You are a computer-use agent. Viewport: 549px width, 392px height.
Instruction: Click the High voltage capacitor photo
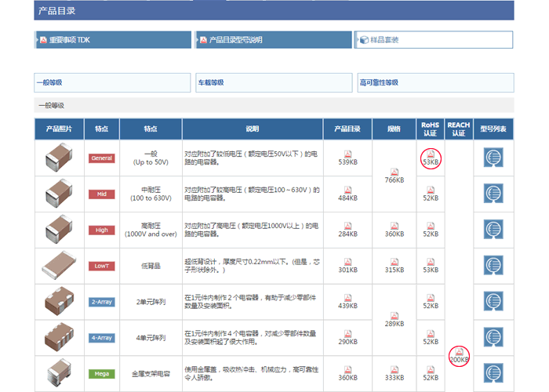(59, 229)
